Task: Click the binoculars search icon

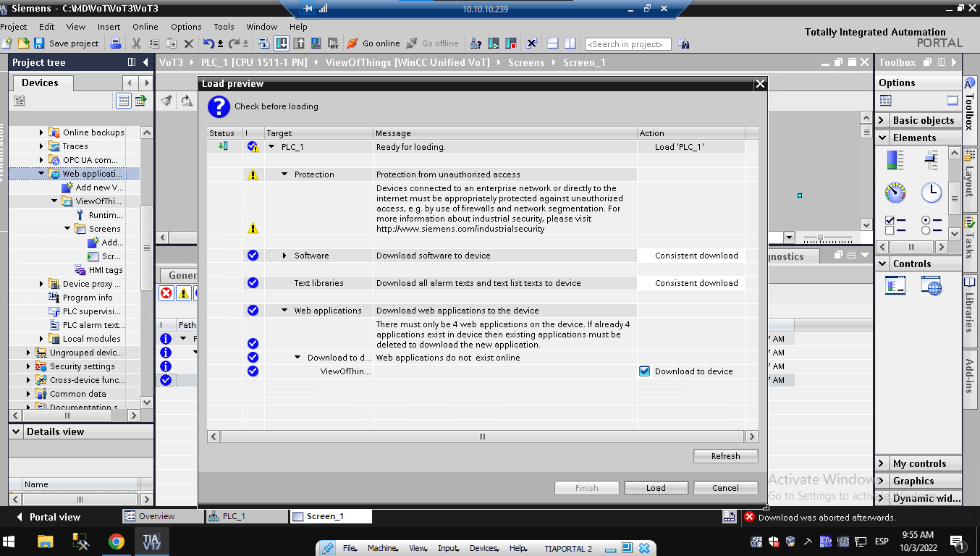Action: point(684,44)
